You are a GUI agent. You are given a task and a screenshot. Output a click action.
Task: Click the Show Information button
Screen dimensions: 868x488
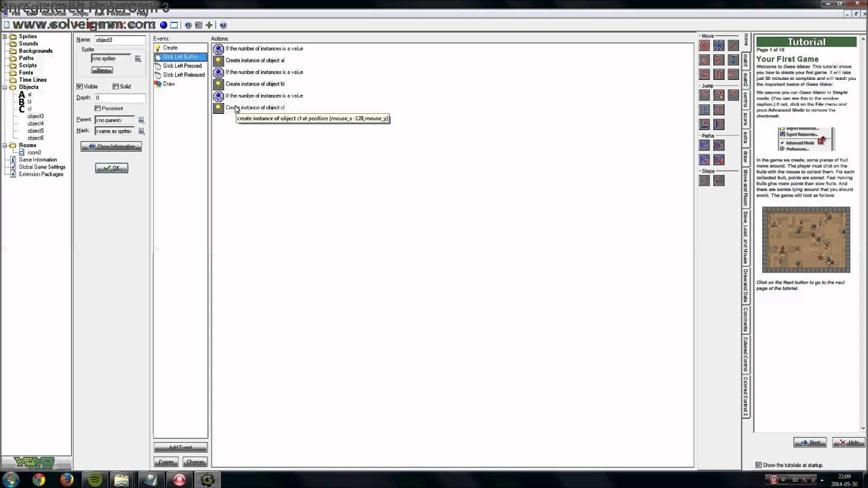[111, 146]
